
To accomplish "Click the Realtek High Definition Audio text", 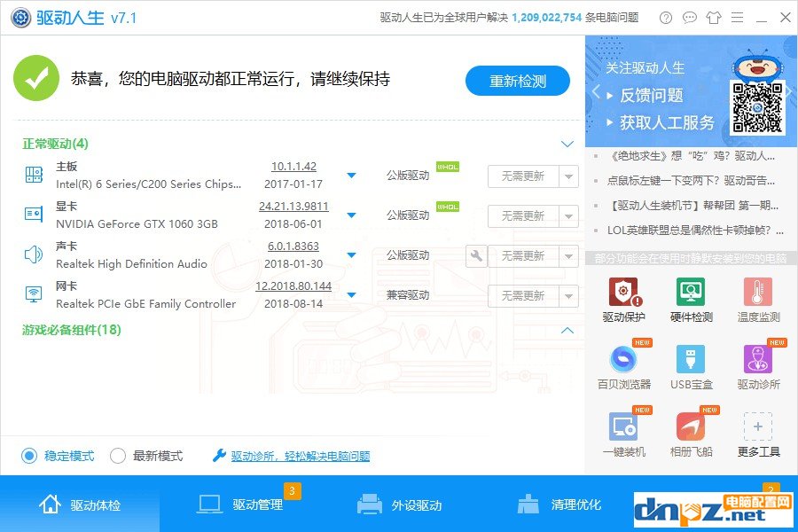I will [131, 263].
